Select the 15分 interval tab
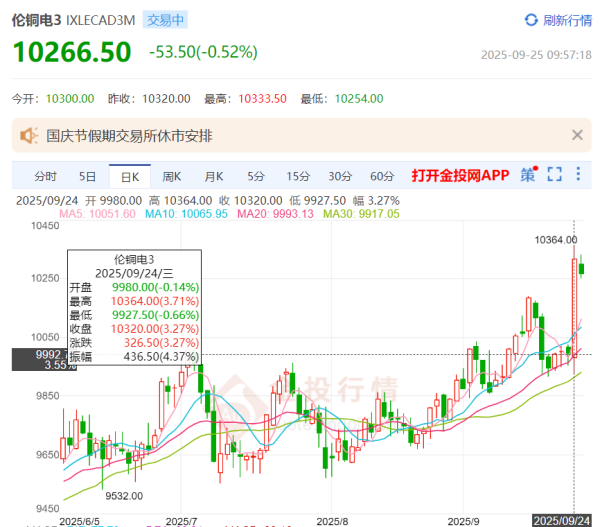This screenshot has width=600, height=527. [x=297, y=177]
